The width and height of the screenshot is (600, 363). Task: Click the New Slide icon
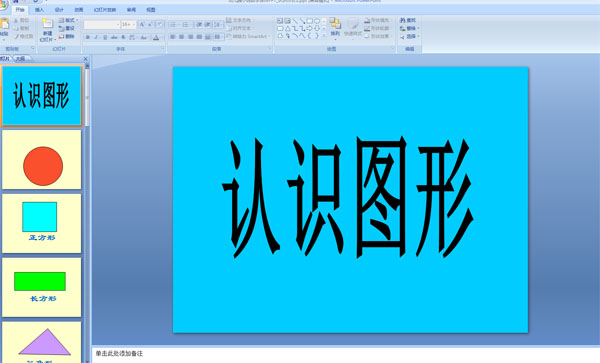click(x=47, y=24)
